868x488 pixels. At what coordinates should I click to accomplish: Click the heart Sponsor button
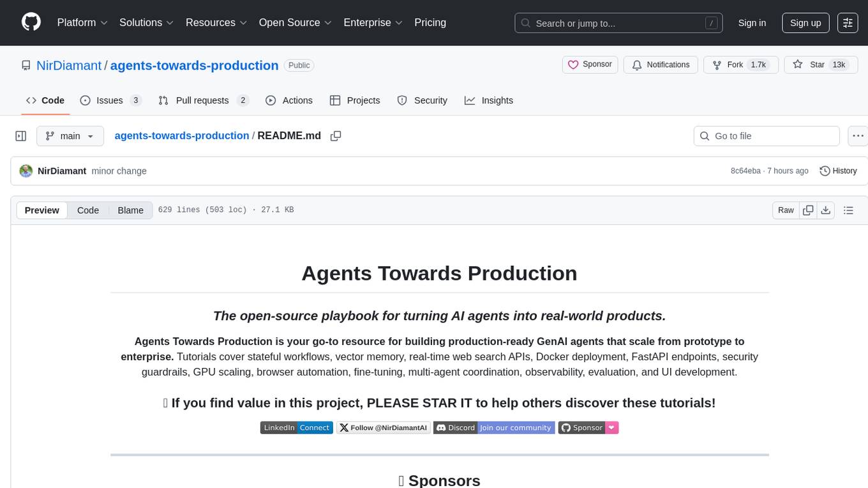click(590, 65)
